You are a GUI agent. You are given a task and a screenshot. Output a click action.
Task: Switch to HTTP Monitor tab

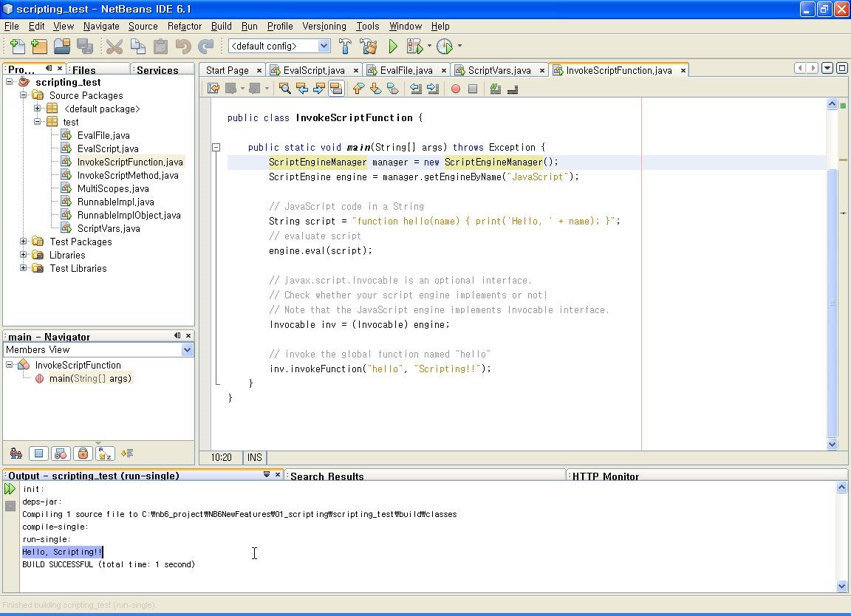[606, 476]
